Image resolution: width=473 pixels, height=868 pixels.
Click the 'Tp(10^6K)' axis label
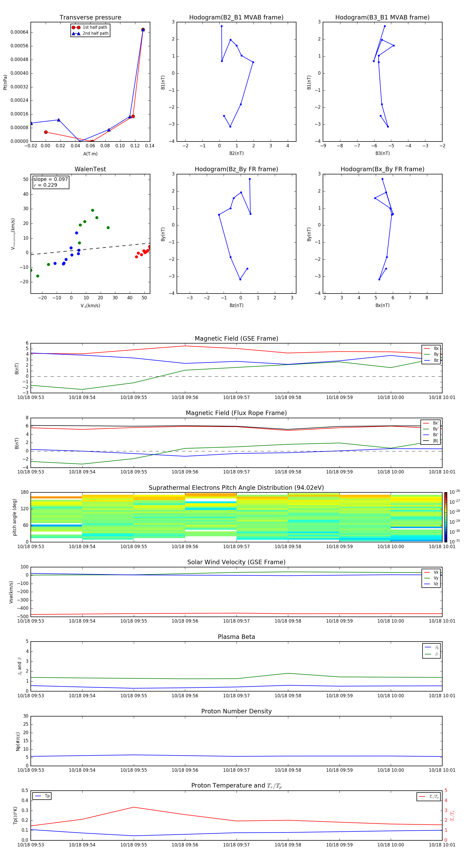15,815
